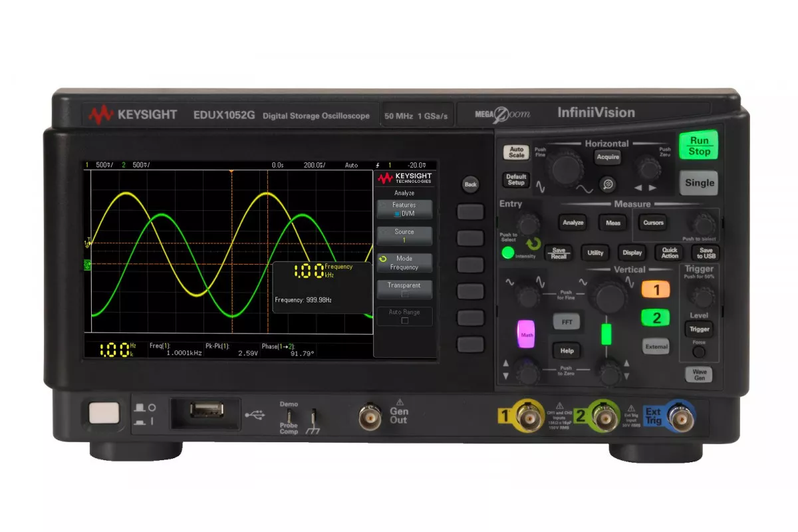
Task: Push the power button on the front panel
Action: click(104, 413)
